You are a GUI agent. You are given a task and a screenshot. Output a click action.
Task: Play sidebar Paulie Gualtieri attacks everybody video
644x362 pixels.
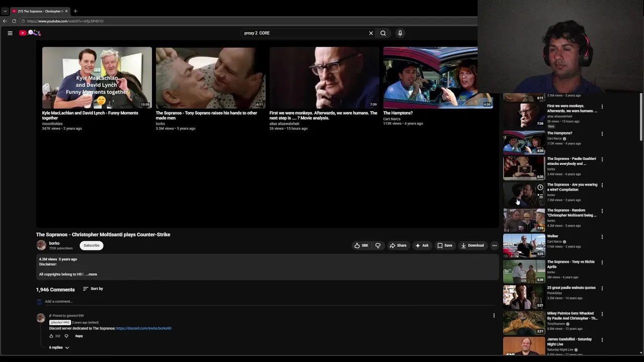coord(524,168)
